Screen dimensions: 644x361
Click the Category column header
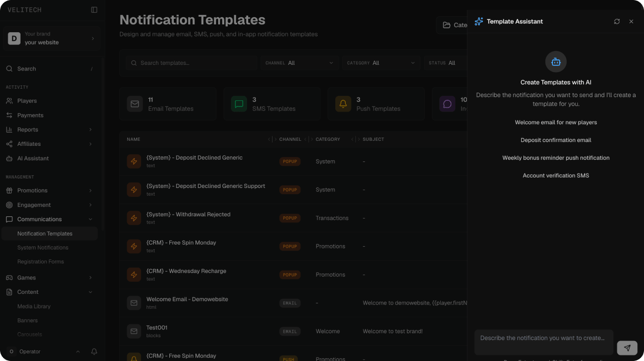[328, 140]
